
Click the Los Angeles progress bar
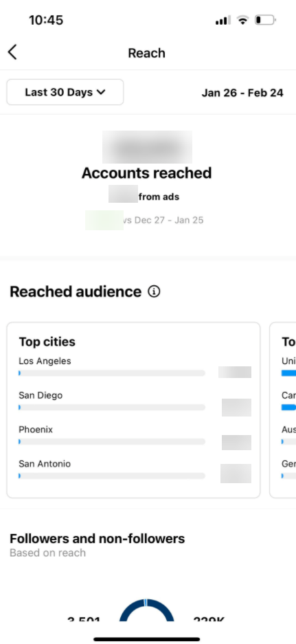pyautogui.click(x=112, y=373)
